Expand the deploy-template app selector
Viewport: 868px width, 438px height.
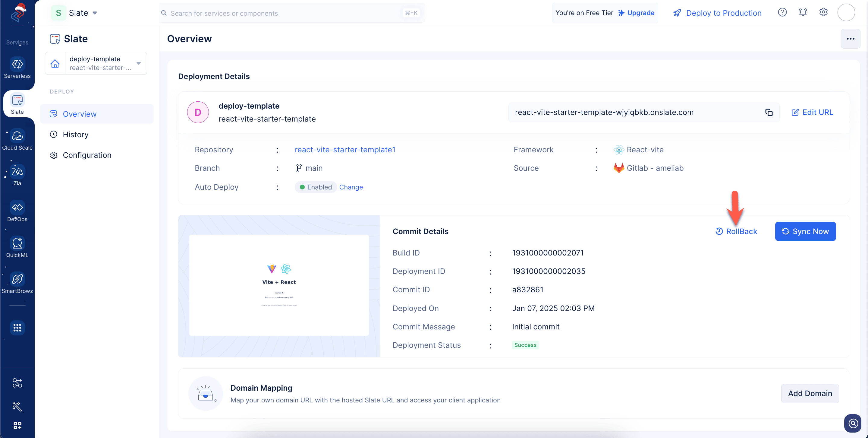click(x=96, y=63)
